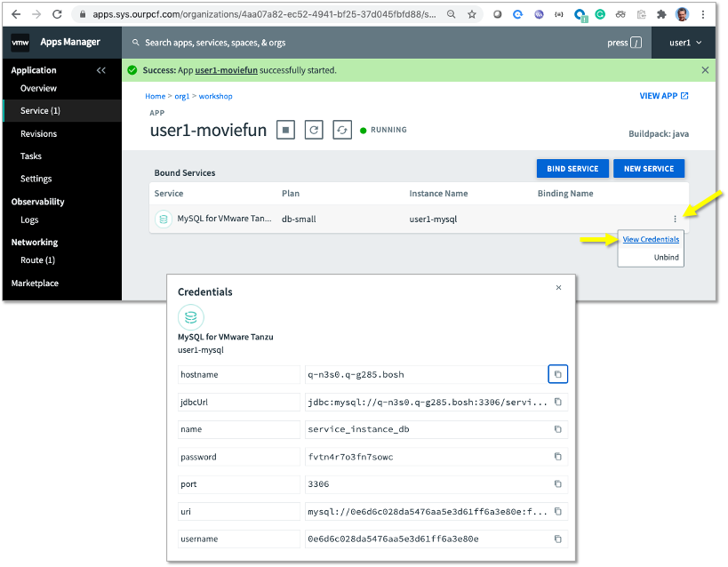Copy the password value

(x=557, y=457)
